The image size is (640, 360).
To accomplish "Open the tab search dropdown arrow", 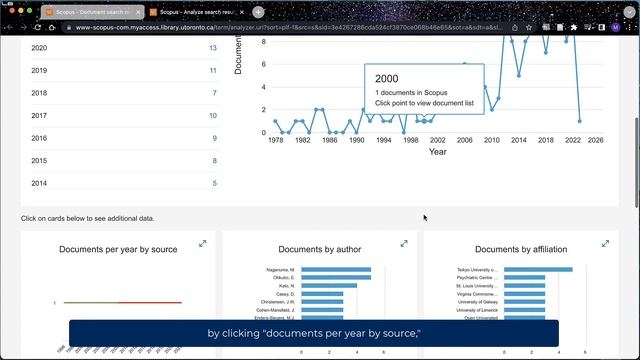I will point(629,12).
